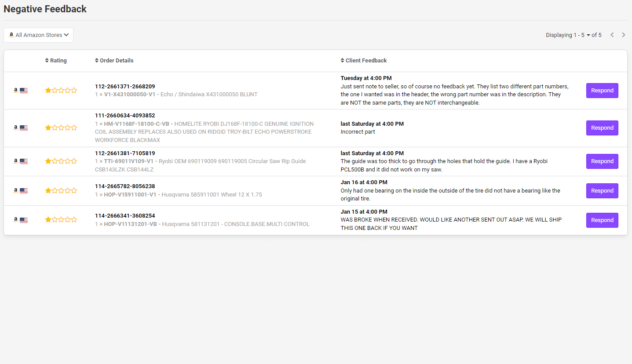
Task: Select the HM-V1168F-18100-C-VB ignition coil item description
Action: 205,132
